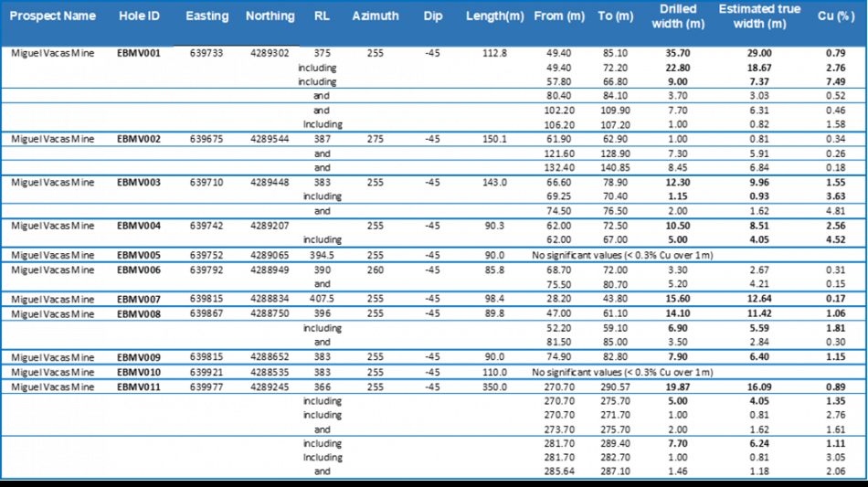Click the Dip column header

point(433,16)
